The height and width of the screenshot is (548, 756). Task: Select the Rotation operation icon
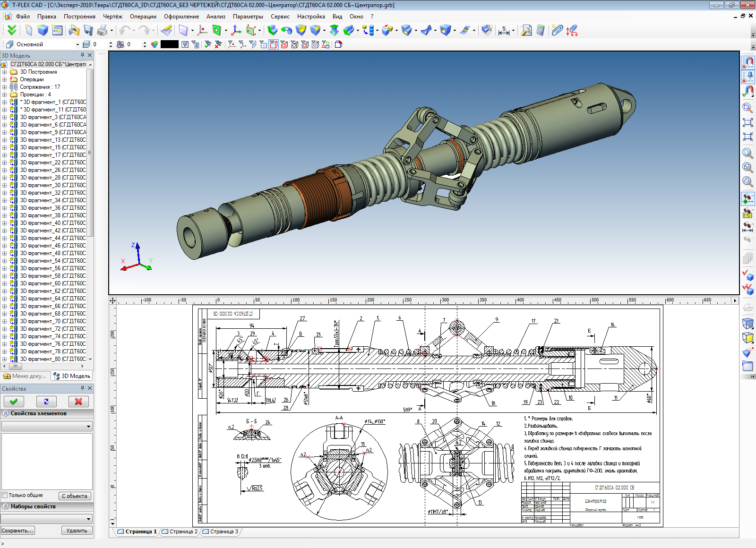click(286, 30)
